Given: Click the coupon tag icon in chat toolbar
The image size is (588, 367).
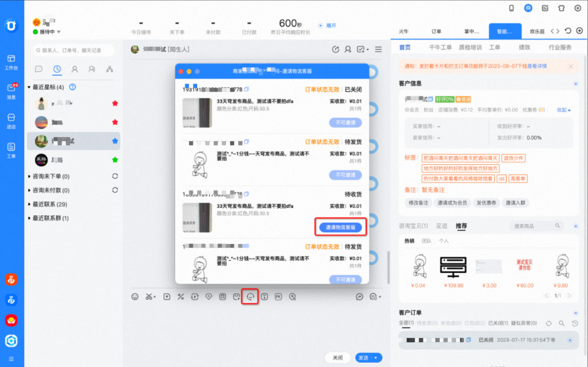Looking at the screenshot, I should pos(209,297).
